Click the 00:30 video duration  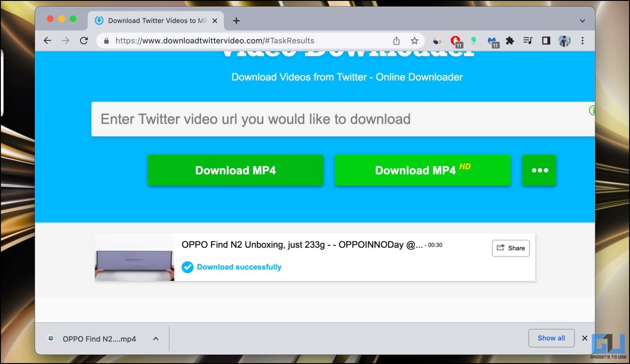click(x=435, y=245)
